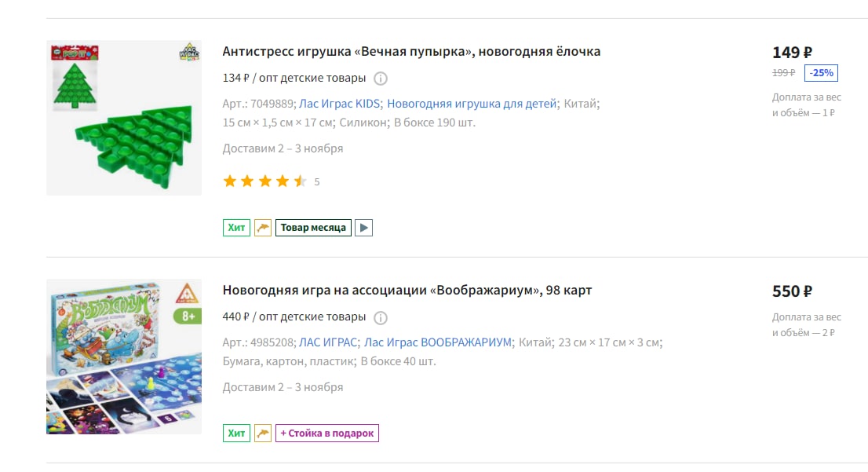Click the -25% discount badge
This screenshot has width=868, height=472.
pos(821,72)
